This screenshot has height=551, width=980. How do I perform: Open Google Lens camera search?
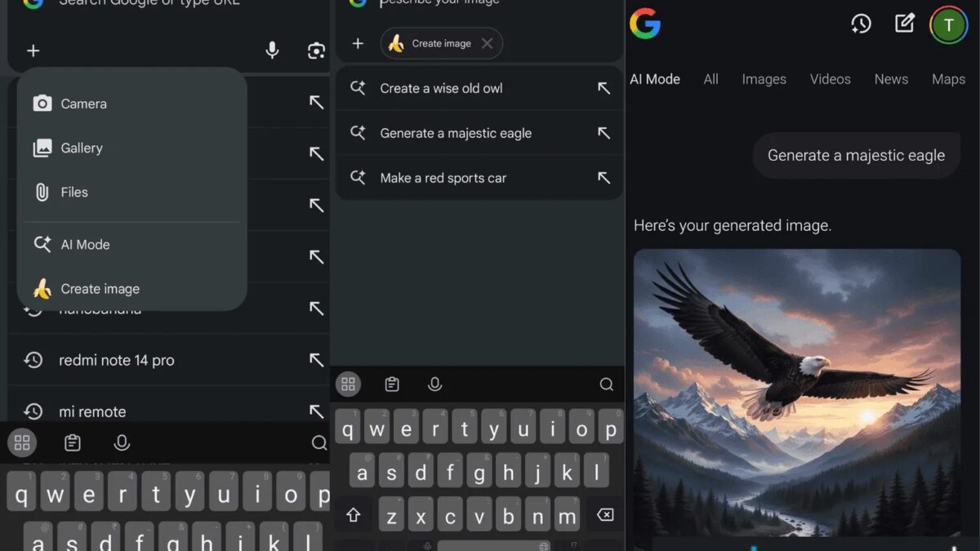pos(316,50)
